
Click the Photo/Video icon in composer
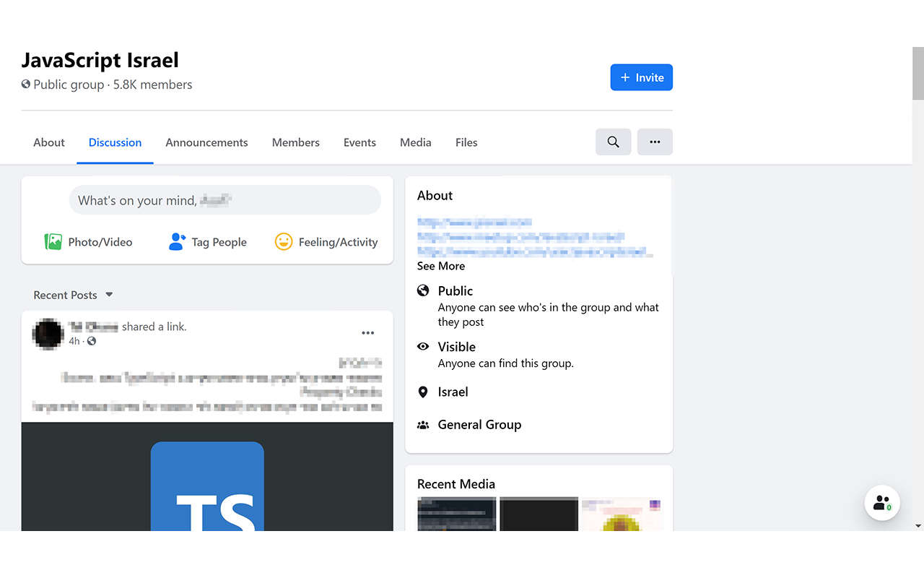[53, 241]
